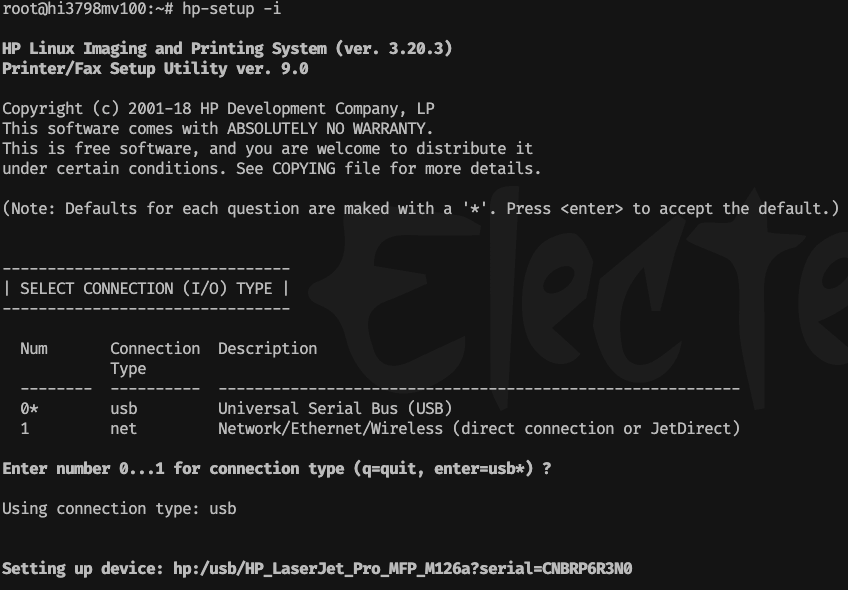Click the Copyright 2001-18 HP Development line
The width and height of the screenshot is (848, 590).
click(218, 108)
